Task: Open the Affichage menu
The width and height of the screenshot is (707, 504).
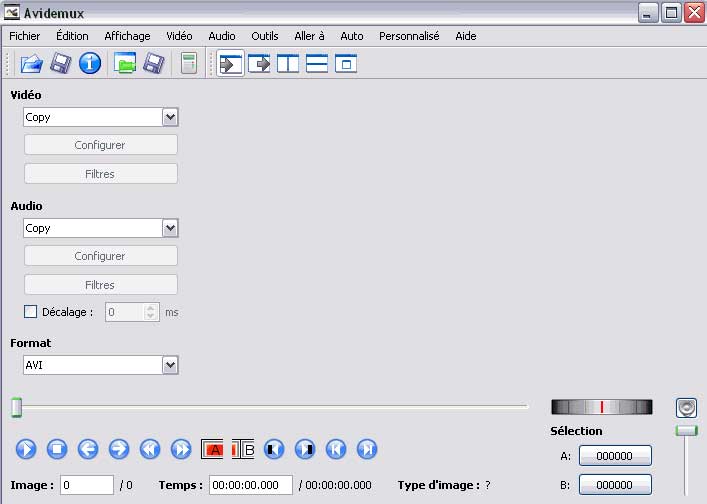Action: click(127, 36)
